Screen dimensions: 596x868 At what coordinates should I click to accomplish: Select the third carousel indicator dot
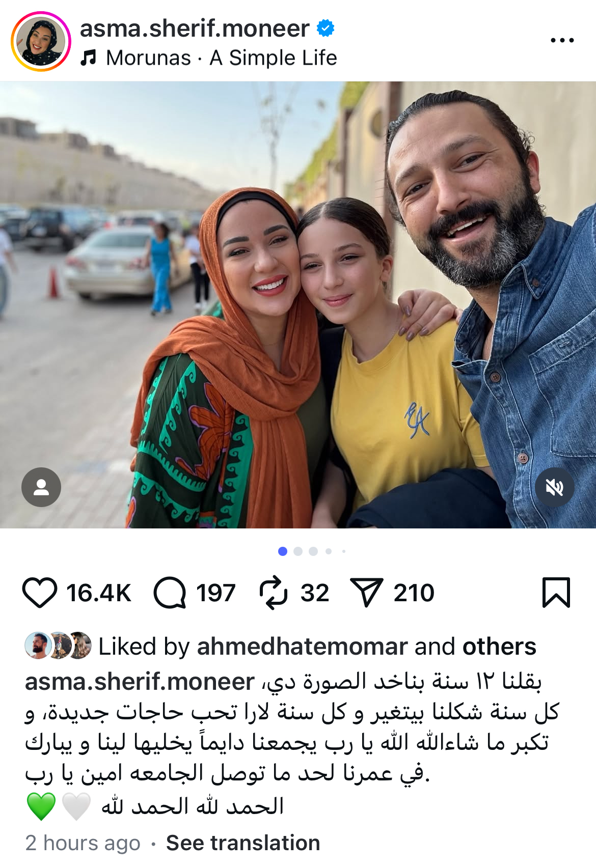[x=313, y=551]
